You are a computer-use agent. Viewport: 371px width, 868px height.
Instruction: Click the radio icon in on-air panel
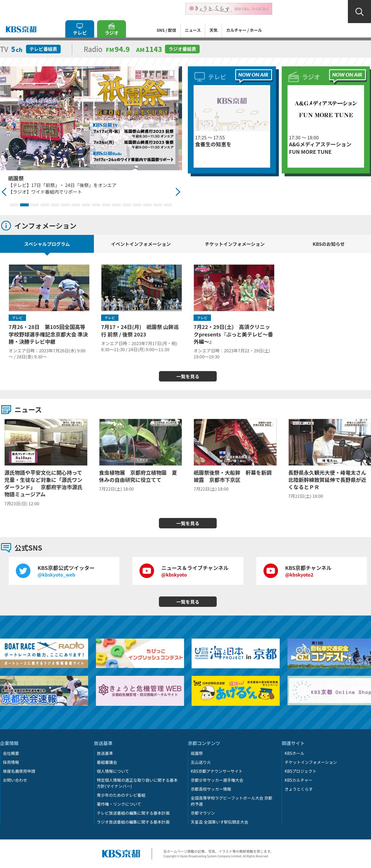point(293,77)
